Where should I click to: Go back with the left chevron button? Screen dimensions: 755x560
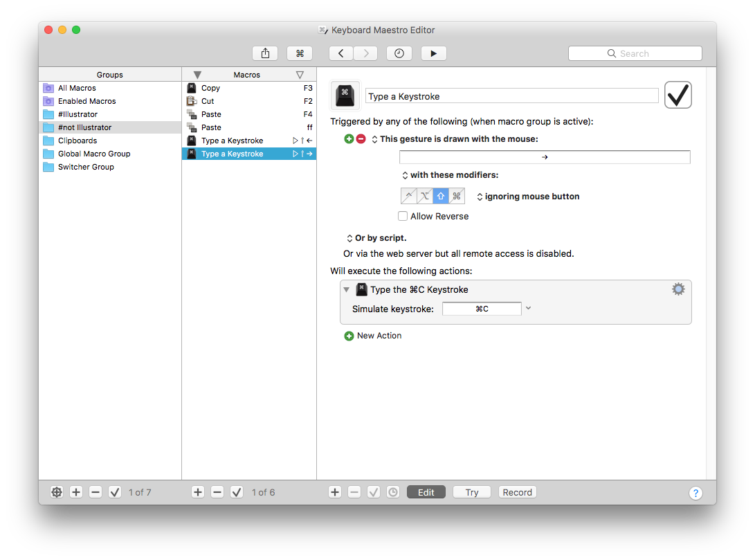click(341, 53)
